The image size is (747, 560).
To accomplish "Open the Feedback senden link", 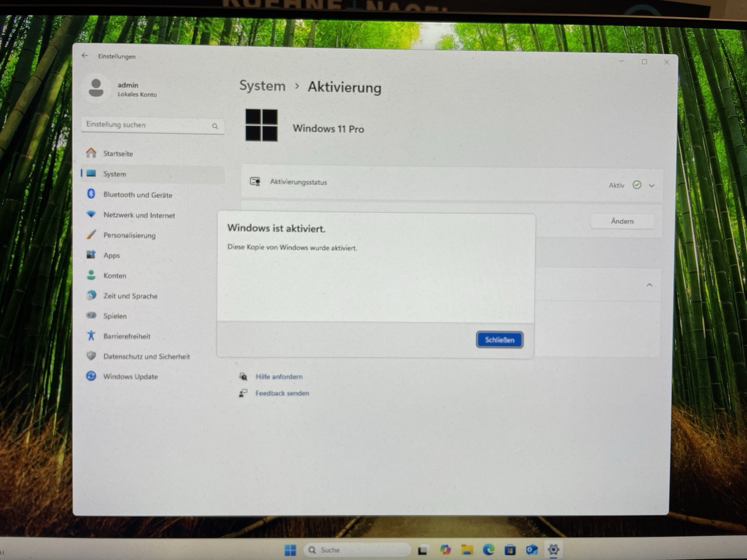I will tap(282, 393).
